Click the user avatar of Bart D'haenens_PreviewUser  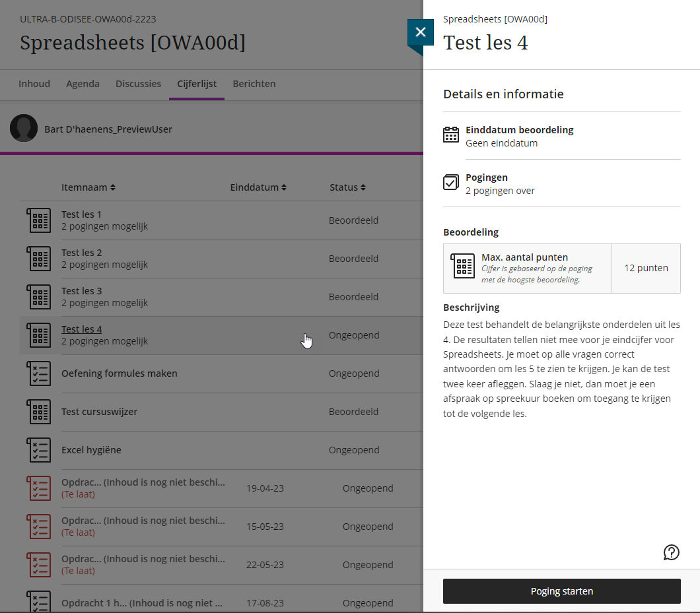24,128
